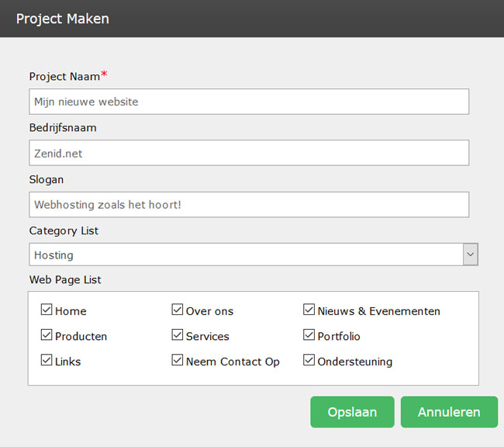The image size is (504, 447).
Task: Disable the Ondersteuning checkbox
Action: [309, 360]
